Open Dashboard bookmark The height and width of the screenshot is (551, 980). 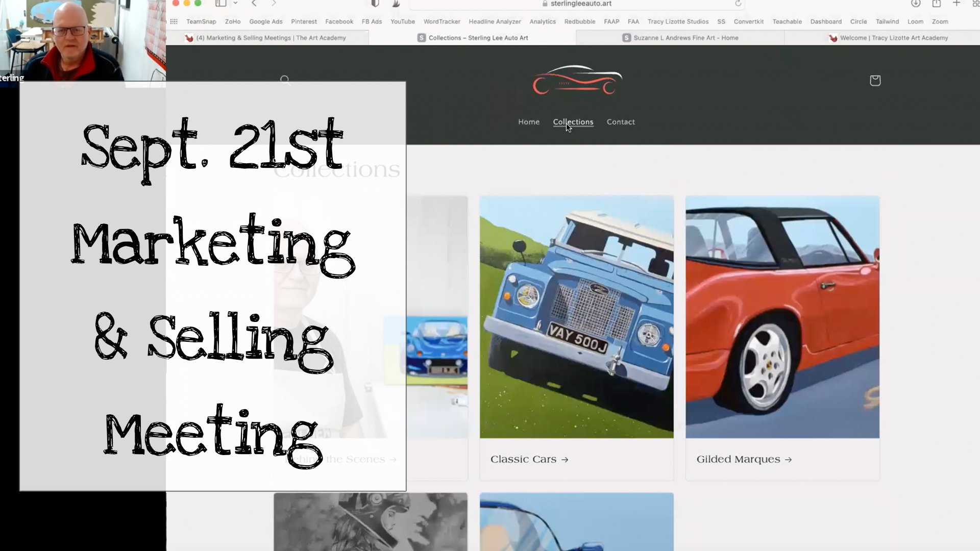[826, 21]
